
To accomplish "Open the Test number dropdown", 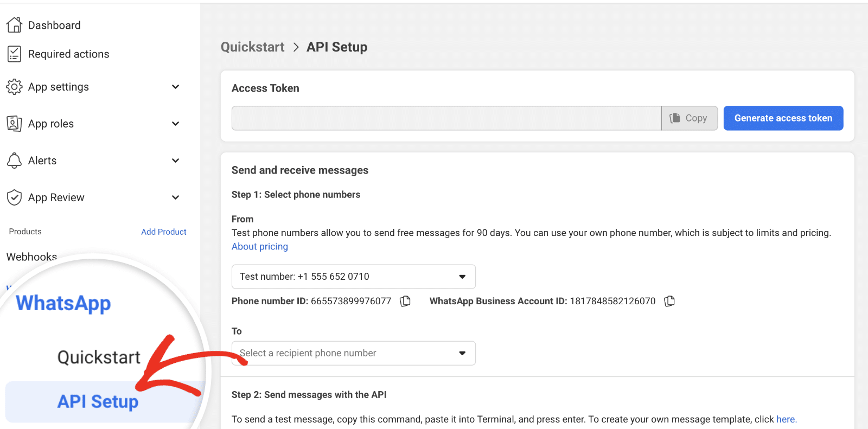I will click(354, 277).
